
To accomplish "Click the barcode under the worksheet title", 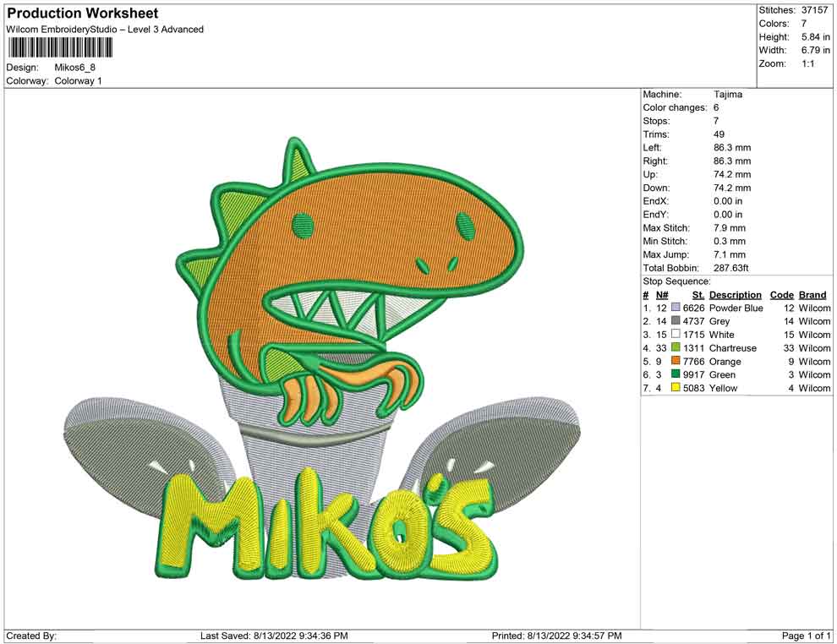I will point(60,47).
